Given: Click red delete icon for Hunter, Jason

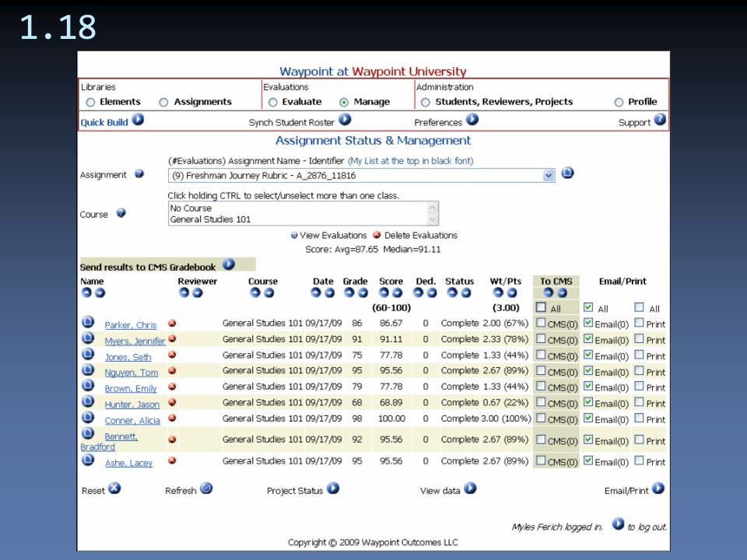Looking at the screenshot, I should coord(172,403).
